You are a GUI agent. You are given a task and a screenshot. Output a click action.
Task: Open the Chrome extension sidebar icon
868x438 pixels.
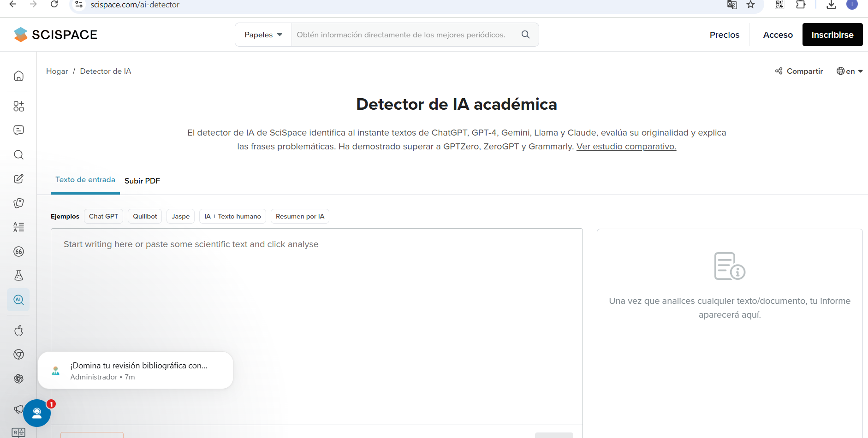tap(18, 355)
